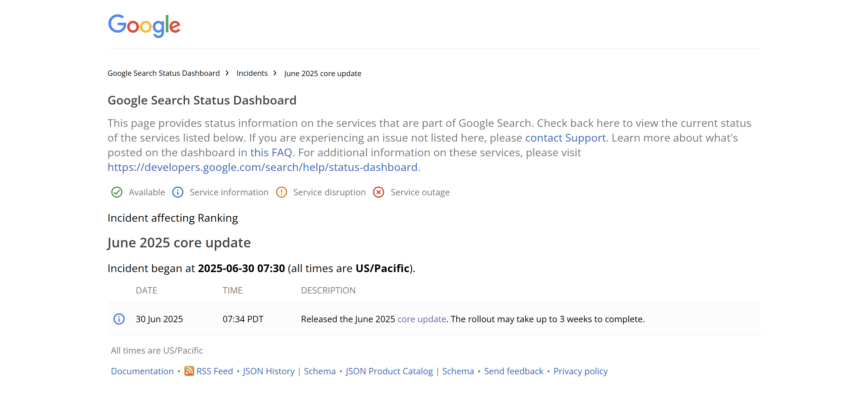
Task: Select June 2025 core update breadcrumb
Action: point(322,73)
